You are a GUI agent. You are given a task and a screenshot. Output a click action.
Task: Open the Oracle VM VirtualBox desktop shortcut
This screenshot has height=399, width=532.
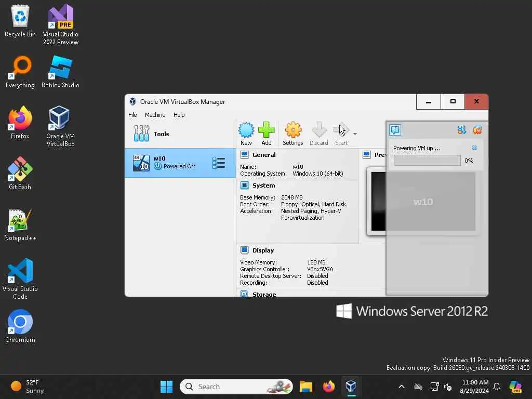click(60, 126)
